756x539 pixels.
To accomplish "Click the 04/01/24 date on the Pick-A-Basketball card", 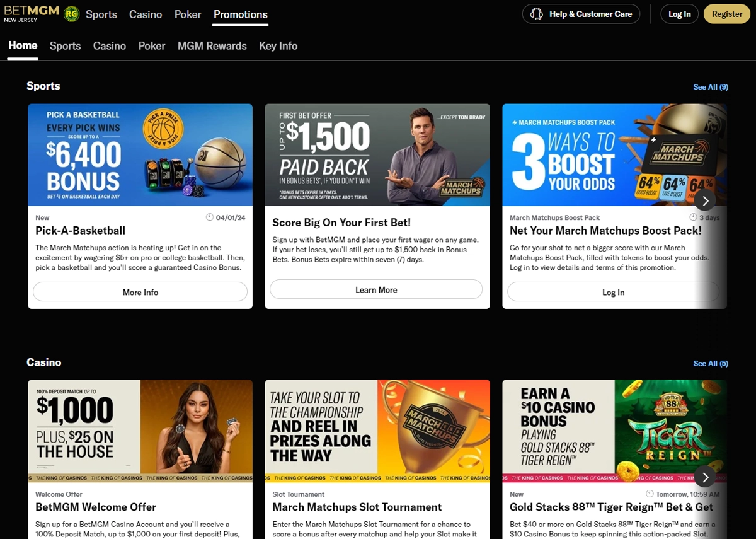I will (x=230, y=217).
